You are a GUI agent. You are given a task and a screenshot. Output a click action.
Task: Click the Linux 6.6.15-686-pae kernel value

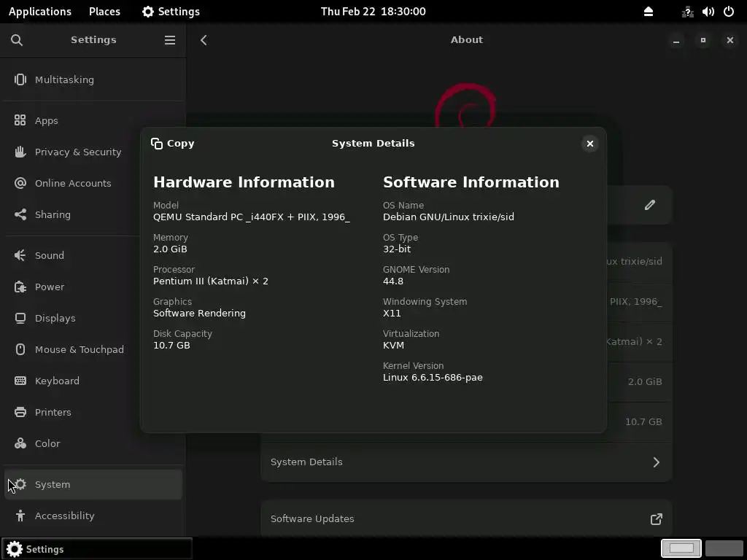pos(433,378)
